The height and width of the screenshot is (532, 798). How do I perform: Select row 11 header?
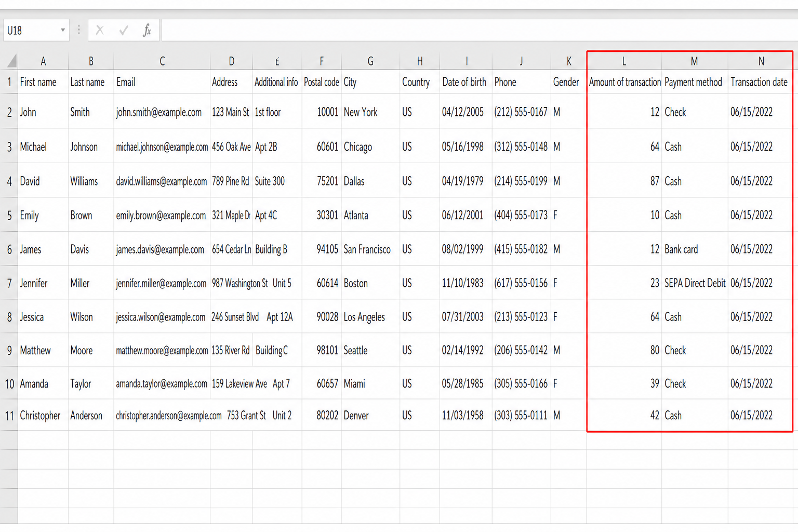click(x=9, y=416)
